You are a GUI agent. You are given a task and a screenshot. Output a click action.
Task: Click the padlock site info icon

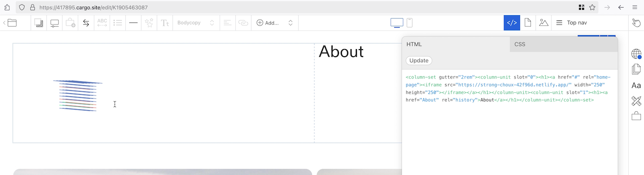[x=32, y=8]
